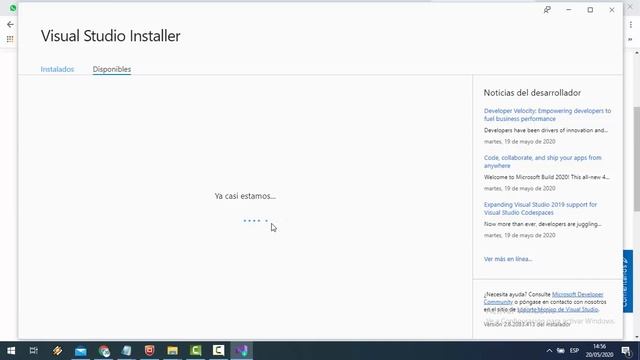Show hidden system tray icons
Image resolution: width=640 pixels, height=360 pixels.
pyautogui.click(x=549, y=351)
